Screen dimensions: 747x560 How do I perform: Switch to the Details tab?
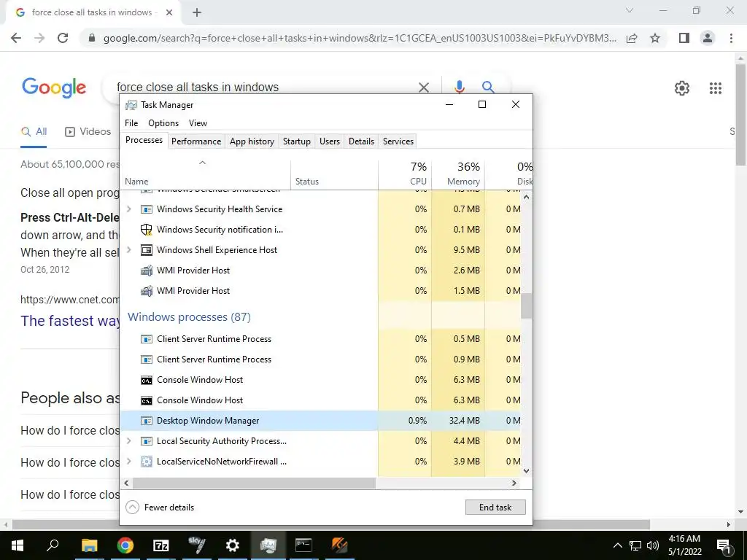pyautogui.click(x=361, y=141)
